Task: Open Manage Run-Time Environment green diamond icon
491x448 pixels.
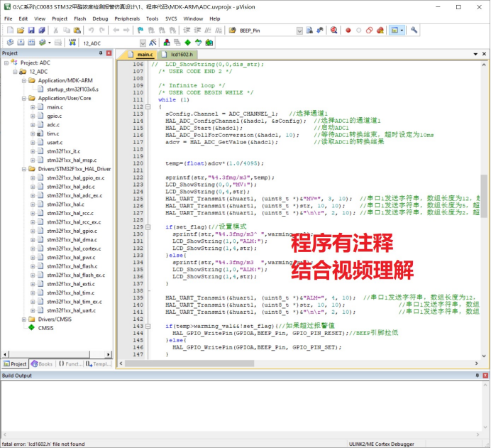Action: tap(187, 43)
